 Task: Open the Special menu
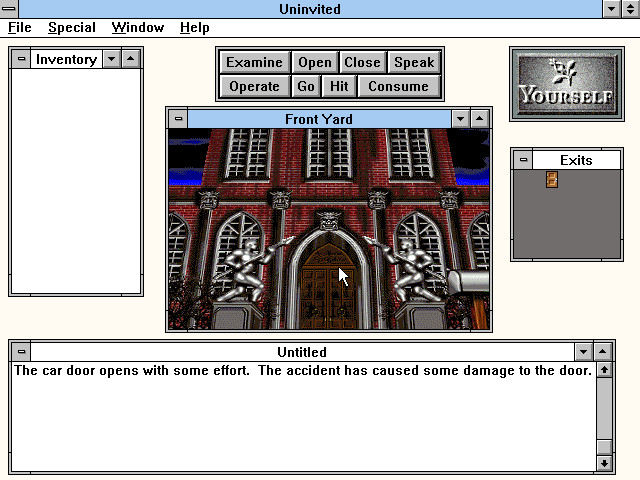(x=72, y=27)
